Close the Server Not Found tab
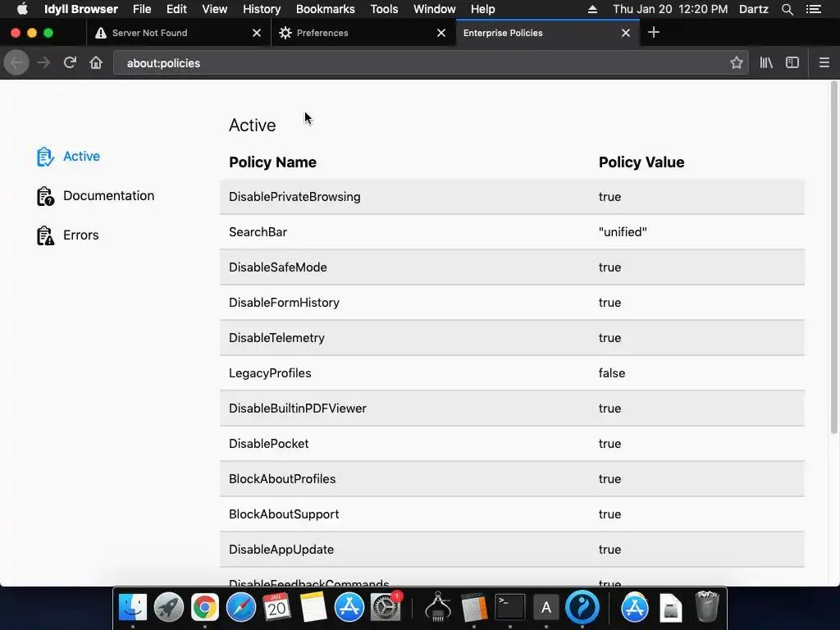 [x=257, y=33]
